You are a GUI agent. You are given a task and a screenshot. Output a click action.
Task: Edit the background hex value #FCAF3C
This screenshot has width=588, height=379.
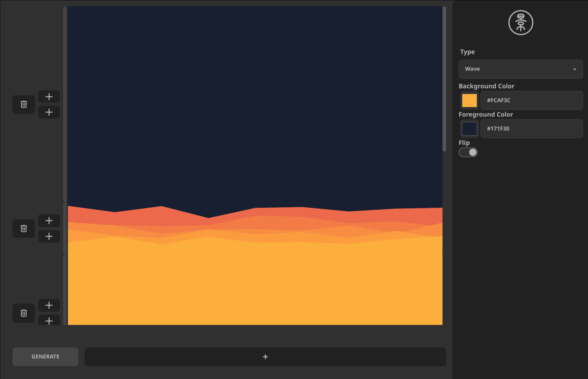click(x=531, y=100)
